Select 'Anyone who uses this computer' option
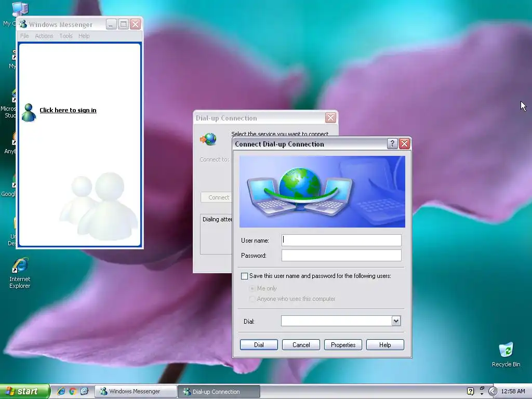532x399 pixels. (x=252, y=299)
